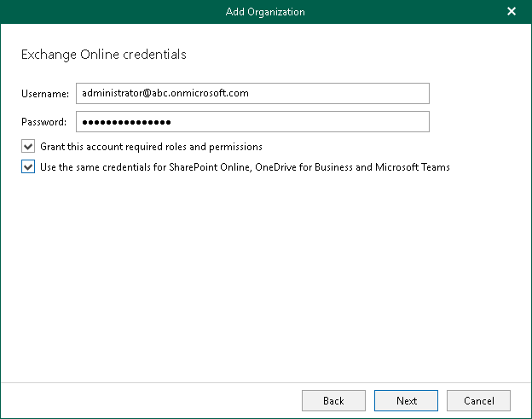Viewport: 532px width, 419px height.
Task: Click the Add Organization title bar text
Action: [265, 12]
